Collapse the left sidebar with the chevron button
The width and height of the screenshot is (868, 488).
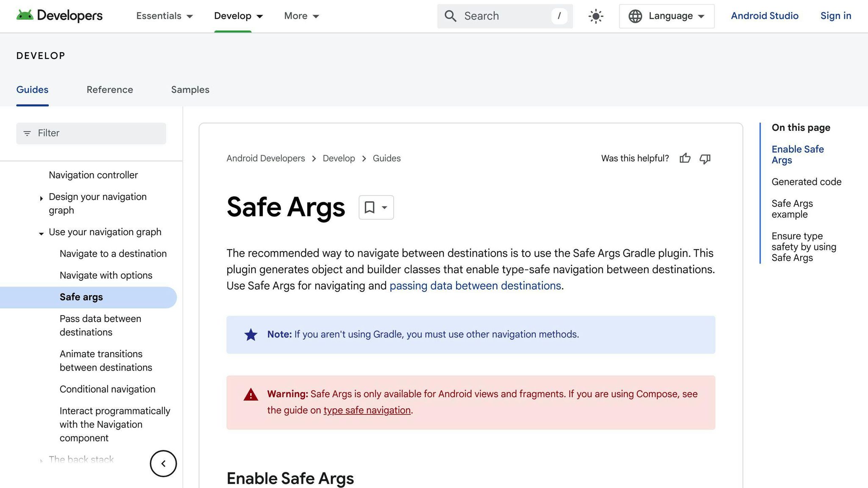tap(163, 463)
